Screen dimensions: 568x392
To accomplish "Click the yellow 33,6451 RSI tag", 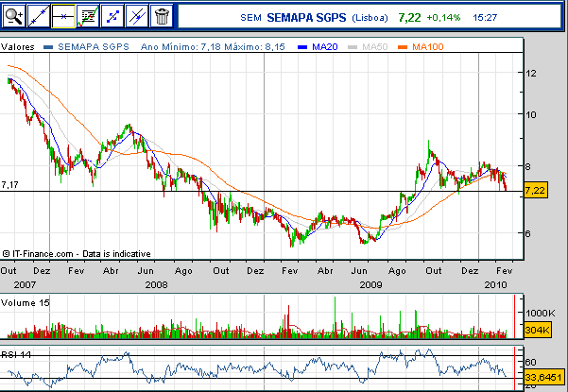I will (x=544, y=377).
